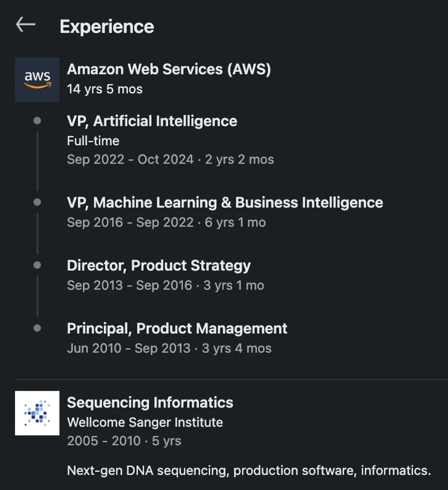Select VP, Machine Learning & Business Intelligence title
This screenshot has height=490, width=448.
pos(225,202)
